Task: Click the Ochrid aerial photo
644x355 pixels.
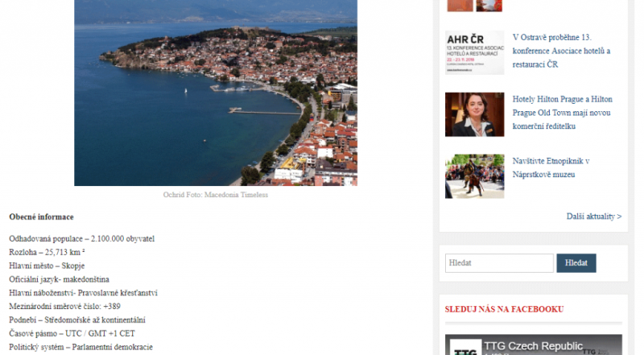Action: pos(215,93)
